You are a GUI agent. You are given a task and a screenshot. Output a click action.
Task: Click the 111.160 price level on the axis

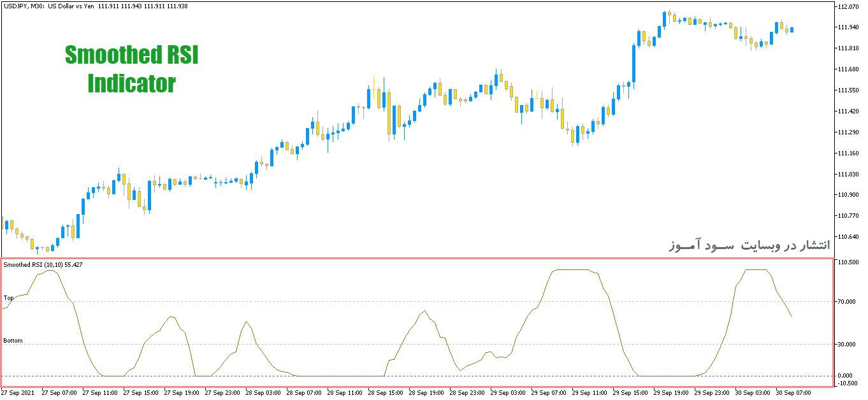pos(850,153)
